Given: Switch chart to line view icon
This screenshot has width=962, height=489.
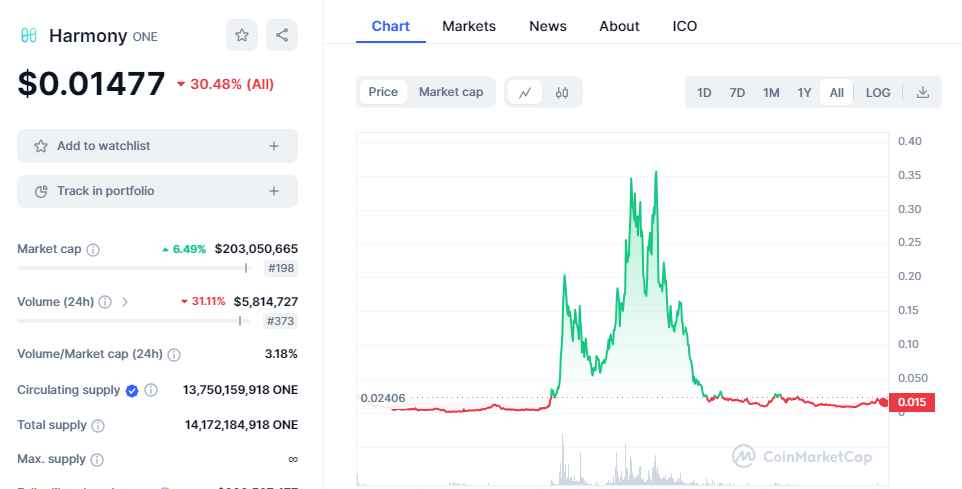Looking at the screenshot, I should [525, 92].
